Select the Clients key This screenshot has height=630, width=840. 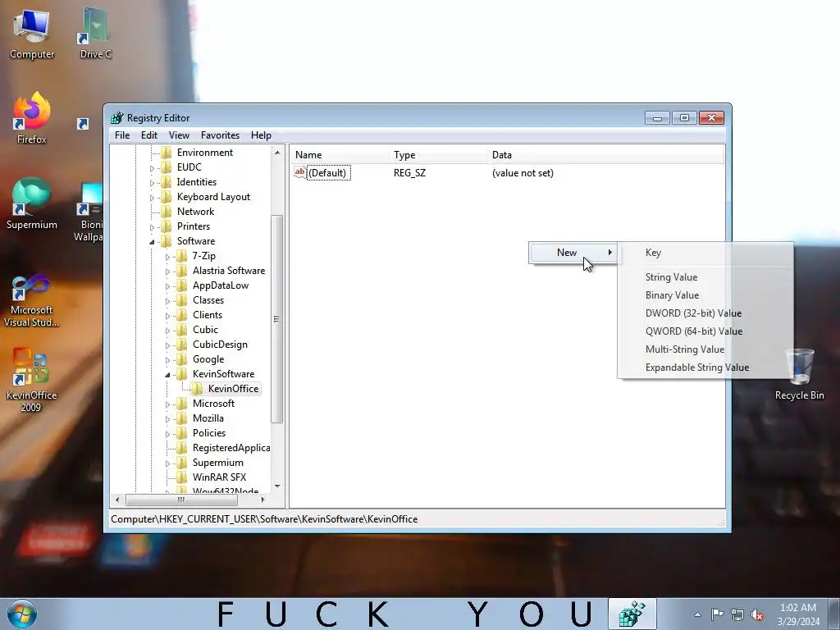[208, 314]
